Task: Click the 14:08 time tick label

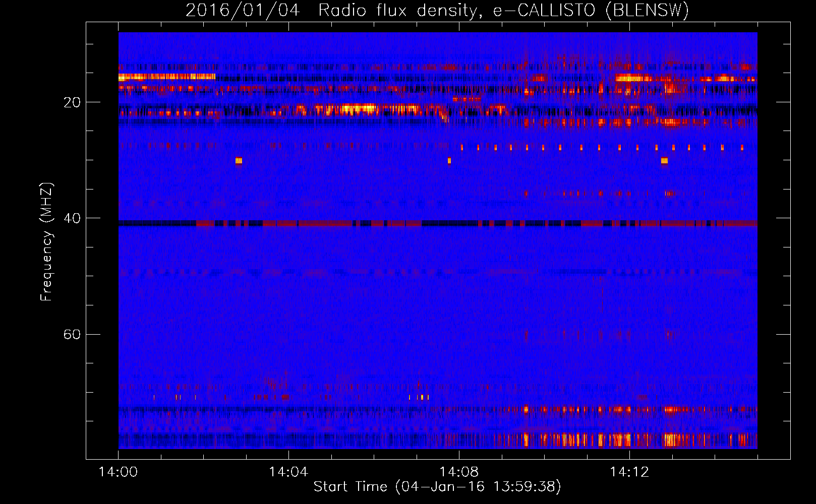Action: (x=458, y=472)
